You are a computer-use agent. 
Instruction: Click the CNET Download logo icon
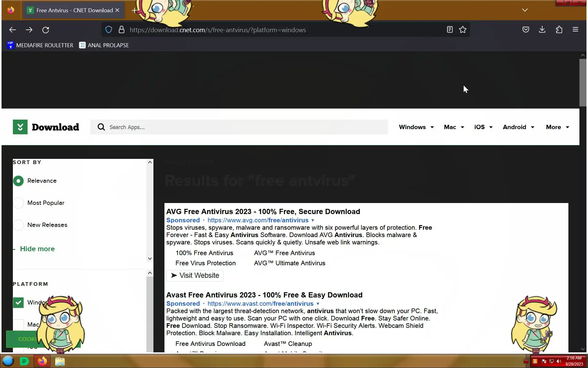click(20, 127)
